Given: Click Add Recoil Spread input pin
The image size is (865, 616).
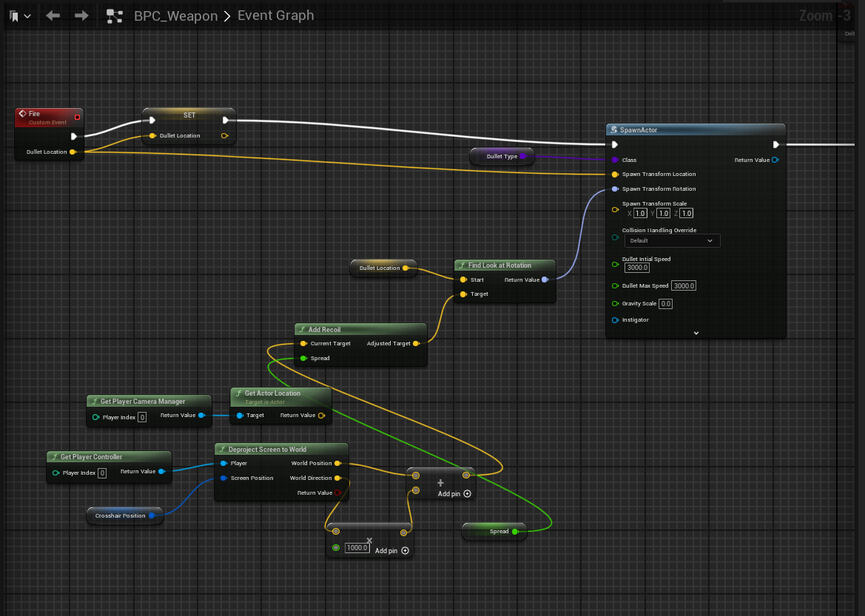Looking at the screenshot, I should click(303, 359).
